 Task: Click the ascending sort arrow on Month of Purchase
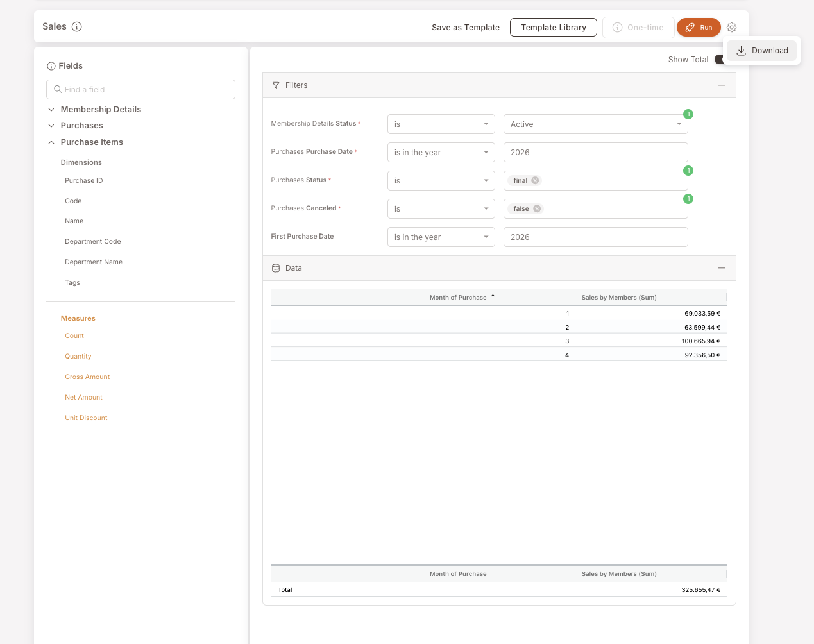point(493,297)
